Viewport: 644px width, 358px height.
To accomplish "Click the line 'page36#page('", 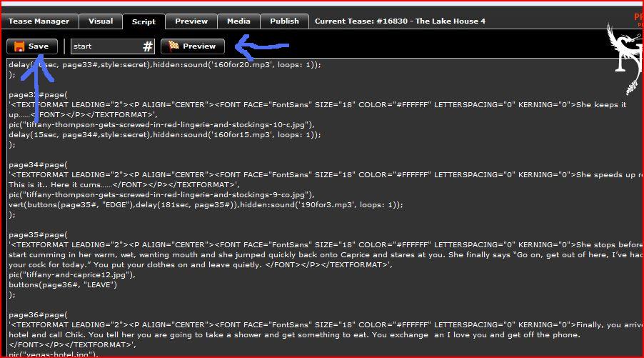I will [38, 315].
